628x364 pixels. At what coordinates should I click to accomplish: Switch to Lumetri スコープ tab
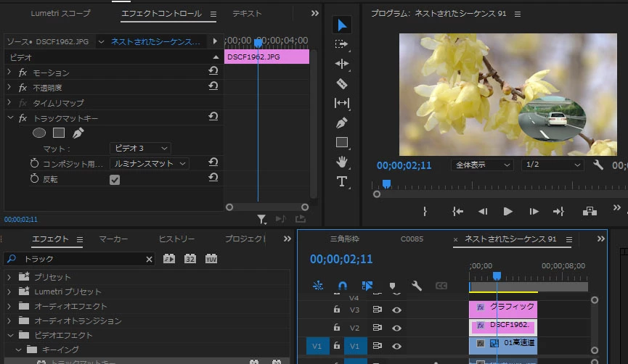(60, 13)
